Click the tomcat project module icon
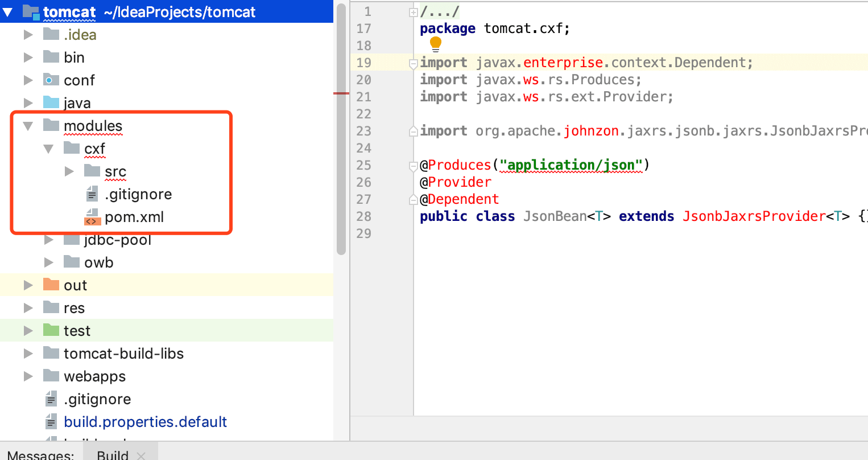Viewport: 868px width, 460px height. point(31,11)
